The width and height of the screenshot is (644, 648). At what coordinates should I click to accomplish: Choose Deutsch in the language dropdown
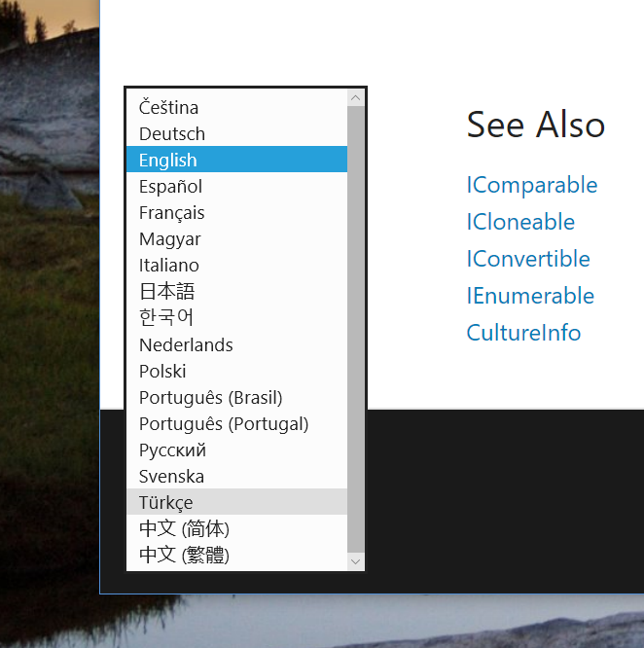(236, 133)
